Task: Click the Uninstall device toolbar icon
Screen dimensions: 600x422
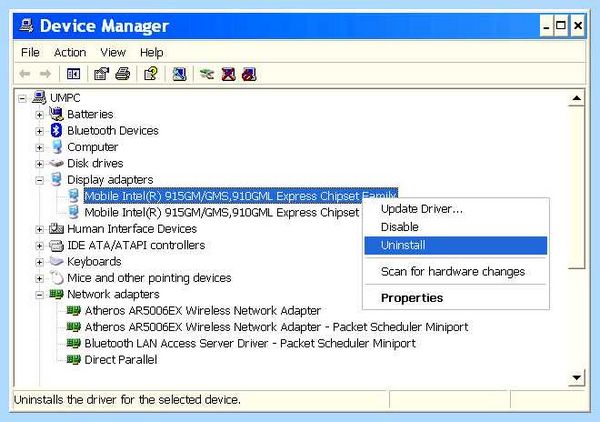Action: click(x=249, y=73)
